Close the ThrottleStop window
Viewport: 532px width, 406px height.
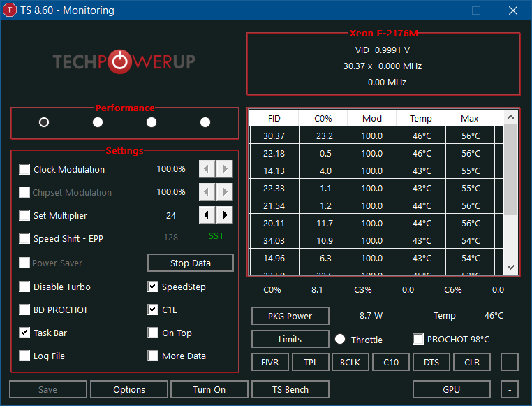pos(513,10)
